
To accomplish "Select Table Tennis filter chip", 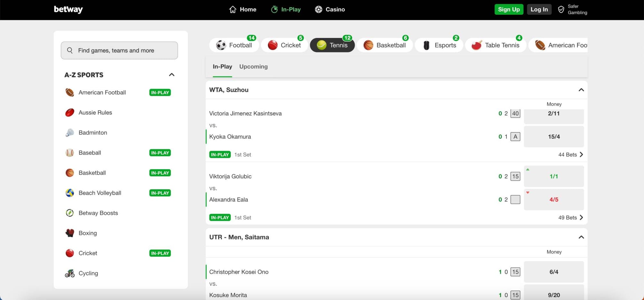I will pyautogui.click(x=496, y=45).
